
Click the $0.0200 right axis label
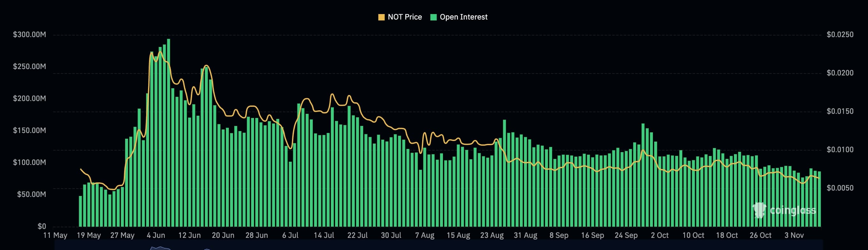click(840, 73)
